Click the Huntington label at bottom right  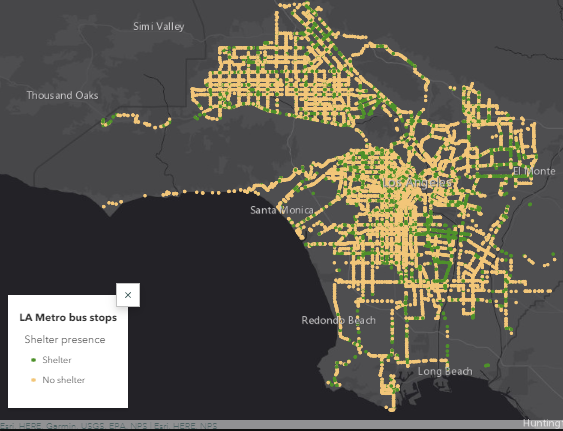(x=543, y=423)
